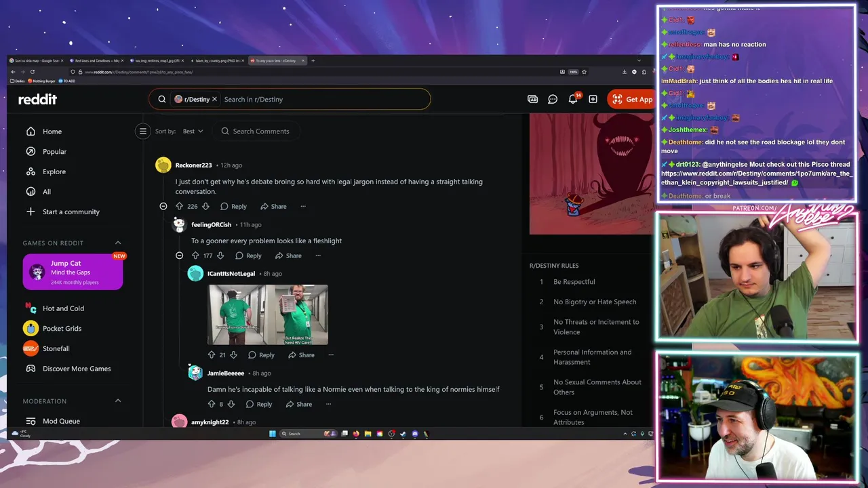Upvote ICantItsNotLegal's comment

(212, 354)
